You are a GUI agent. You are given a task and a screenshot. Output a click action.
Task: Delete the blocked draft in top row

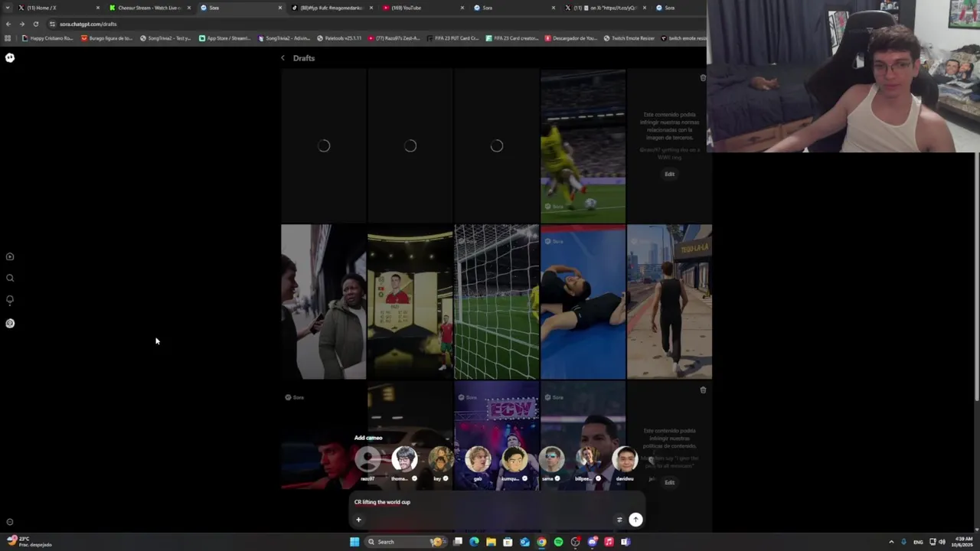[x=703, y=78]
